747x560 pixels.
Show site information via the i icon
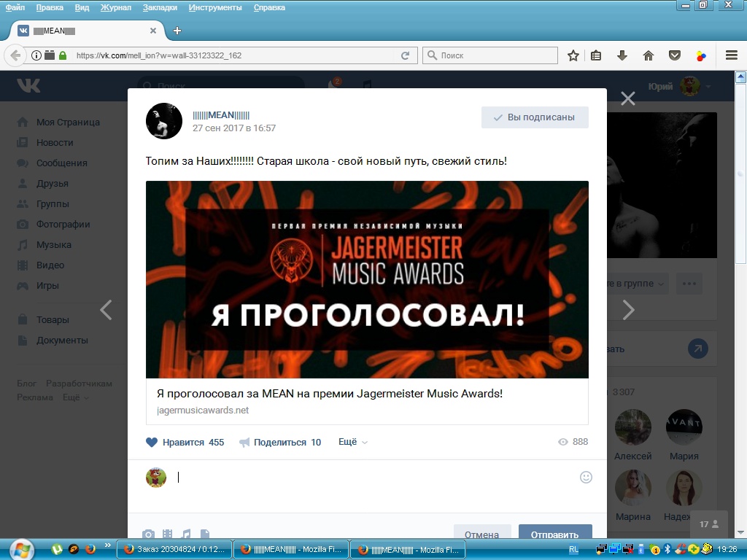36,55
